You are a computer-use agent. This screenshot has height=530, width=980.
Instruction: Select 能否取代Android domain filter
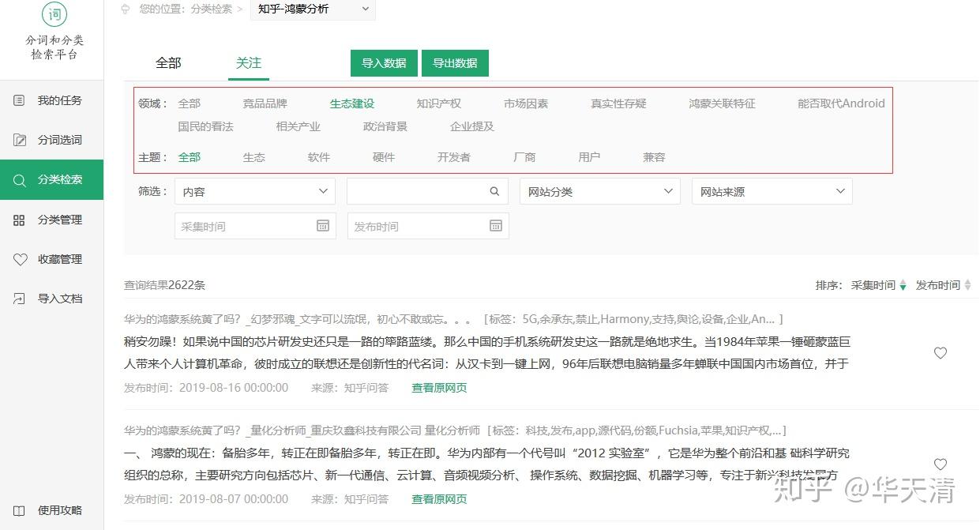pos(841,103)
